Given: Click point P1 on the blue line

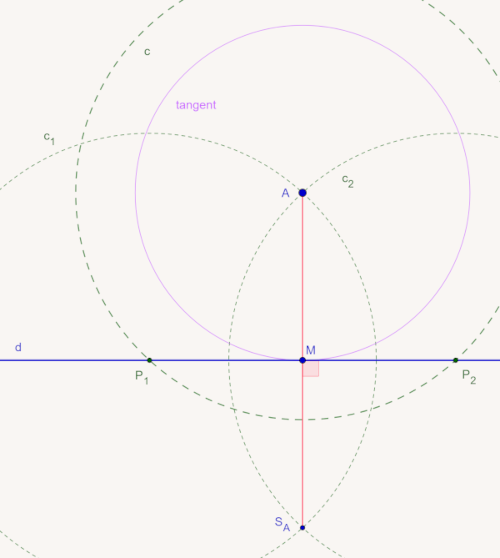Looking at the screenshot, I should click(x=149, y=360).
